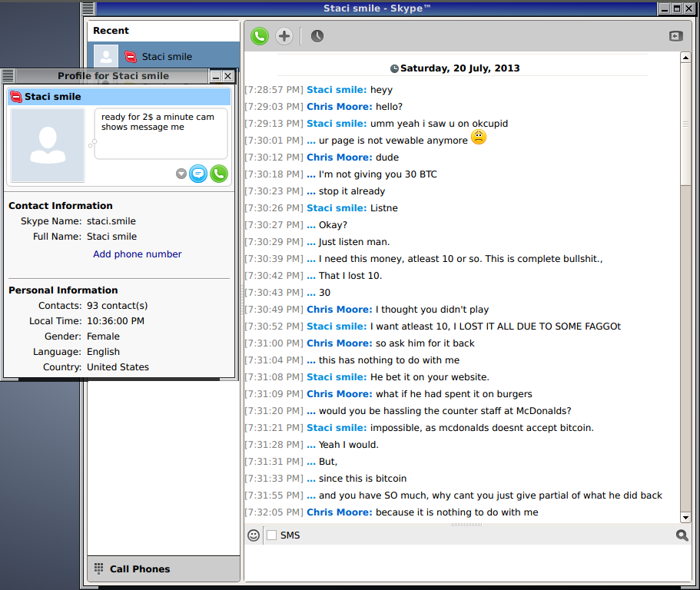
Task: Click the chat scrollbar down arrow
Action: 685,518
